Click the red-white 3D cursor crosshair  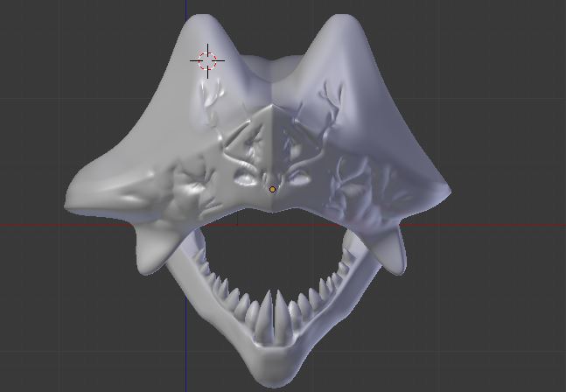point(207,60)
